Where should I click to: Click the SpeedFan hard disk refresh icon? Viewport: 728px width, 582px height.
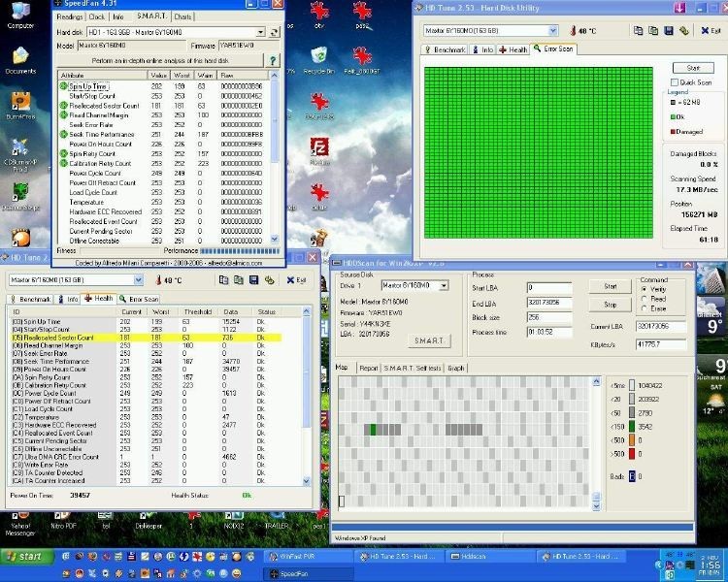275,32
